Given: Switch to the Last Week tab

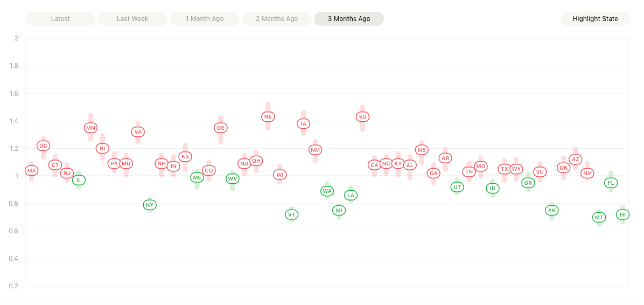Looking at the screenshot, I should pos(132,19).
